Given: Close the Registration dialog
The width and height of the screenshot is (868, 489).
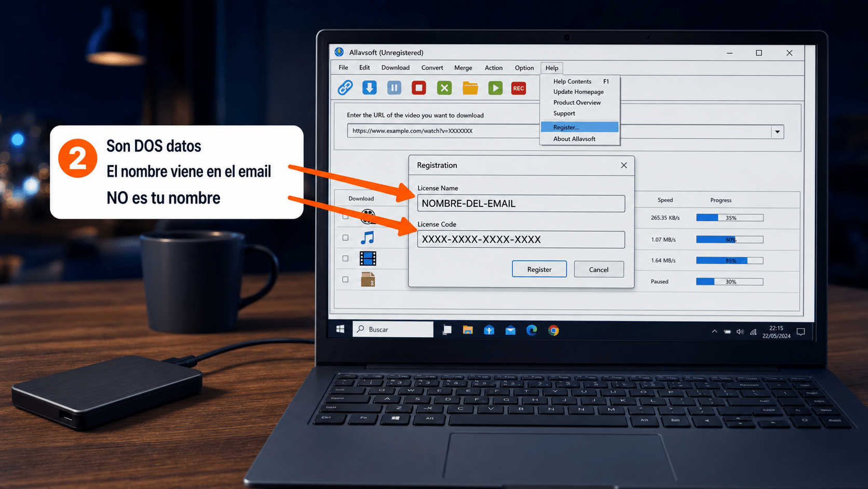Looking at the screenshot, I should [624, 165].
